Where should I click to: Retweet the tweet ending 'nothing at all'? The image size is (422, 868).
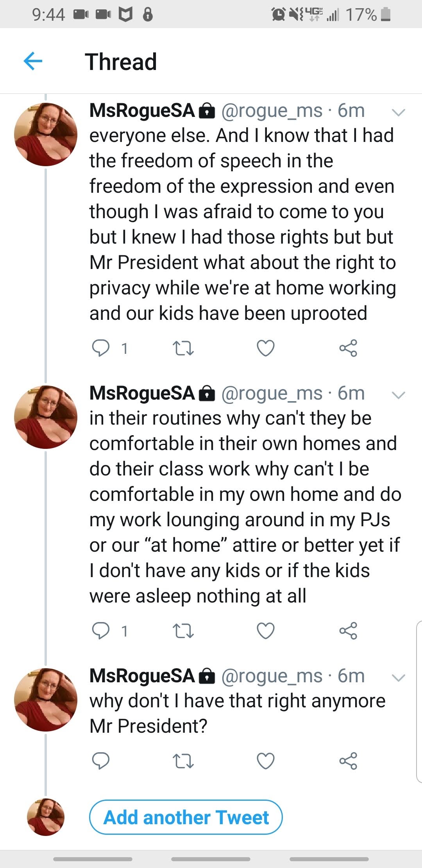(x=183, y=631)
